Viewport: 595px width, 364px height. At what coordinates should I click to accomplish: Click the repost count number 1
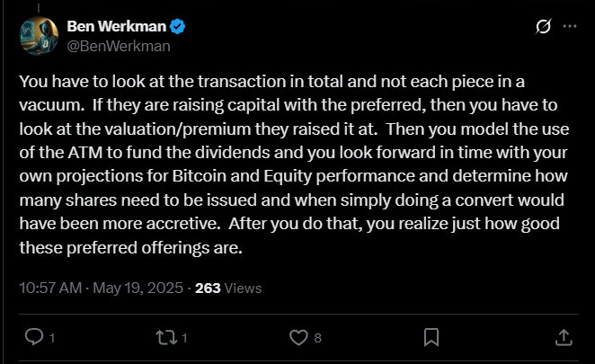pyautogui.click(x=184, y=338)
